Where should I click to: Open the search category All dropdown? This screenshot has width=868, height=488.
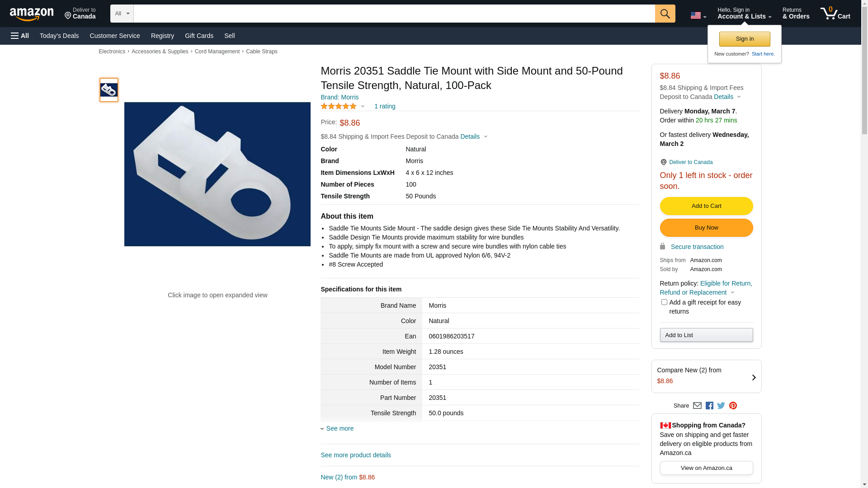pos(122,14)
